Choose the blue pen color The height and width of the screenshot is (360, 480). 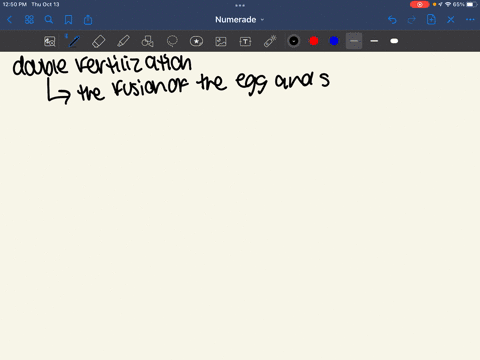pos(334,41)
